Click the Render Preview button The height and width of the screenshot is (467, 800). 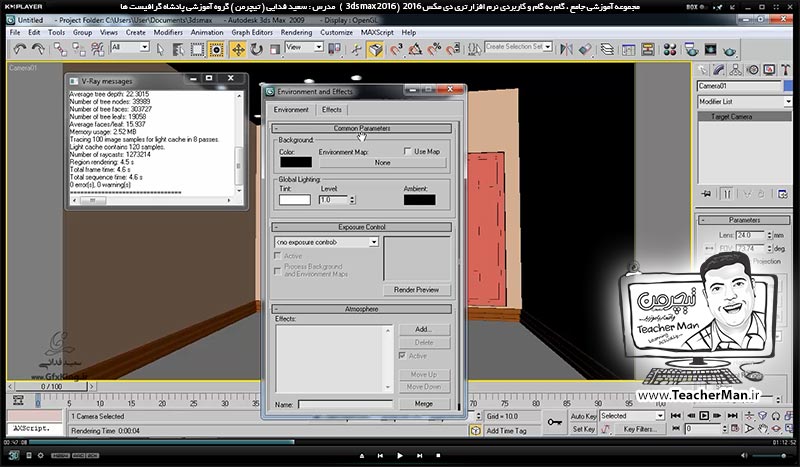coord(416,289)
